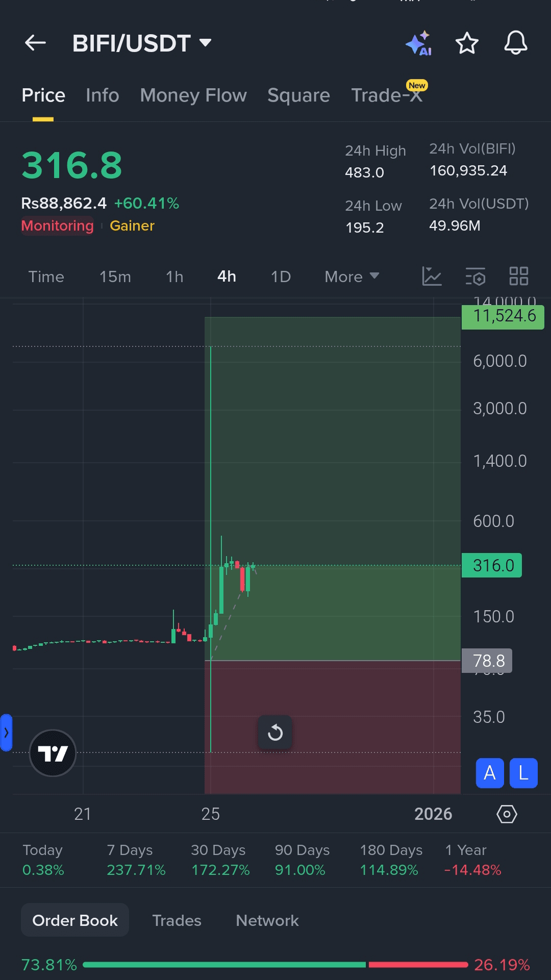551x980 pixels.
Task: Open the grid layout icon
Action: (519, 277)
